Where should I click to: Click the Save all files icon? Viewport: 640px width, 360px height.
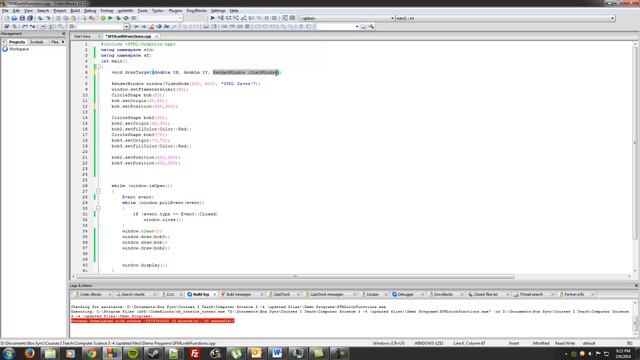click(x=30, y=18)
